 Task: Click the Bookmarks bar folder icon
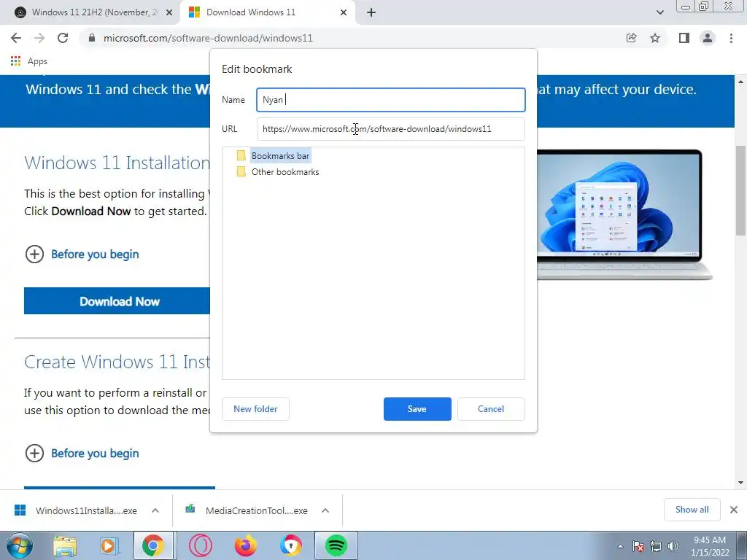coord(241,156)
